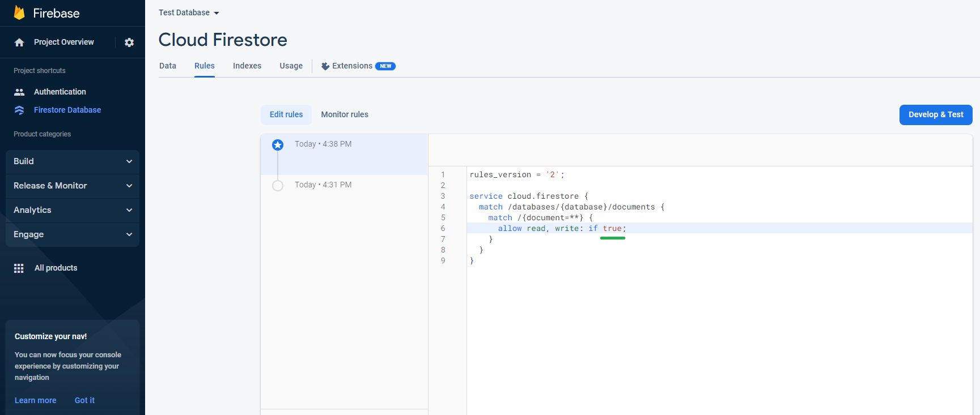This screenshot has height=415, width=980.
Task: Click the Firebase flame logo
Action: (x=19, y=12)
